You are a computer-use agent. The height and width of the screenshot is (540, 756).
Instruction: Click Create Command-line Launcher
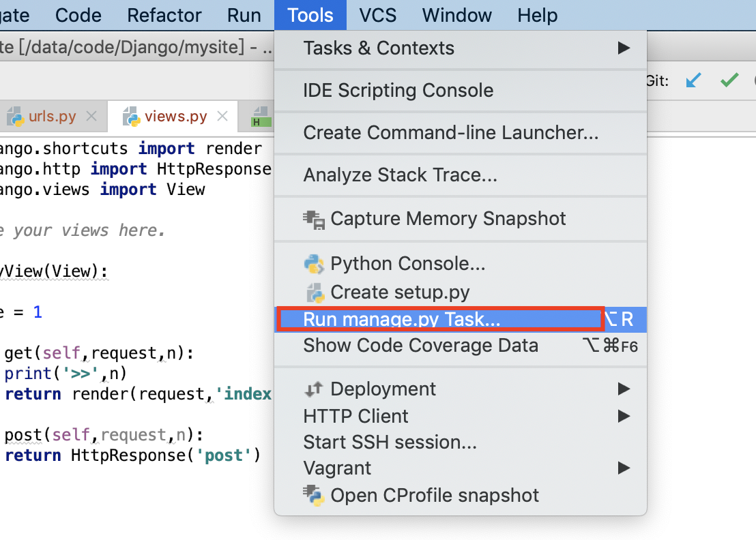coord(450,133)
